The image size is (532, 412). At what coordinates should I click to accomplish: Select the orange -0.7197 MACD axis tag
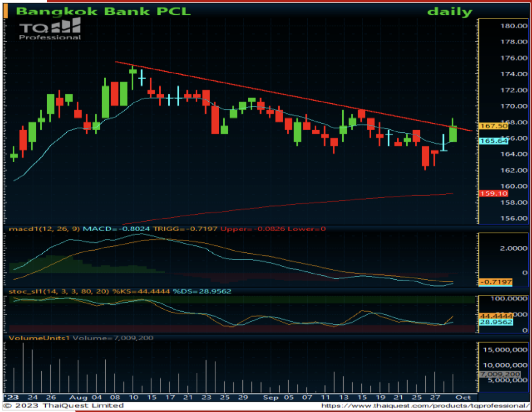point(495,282)
